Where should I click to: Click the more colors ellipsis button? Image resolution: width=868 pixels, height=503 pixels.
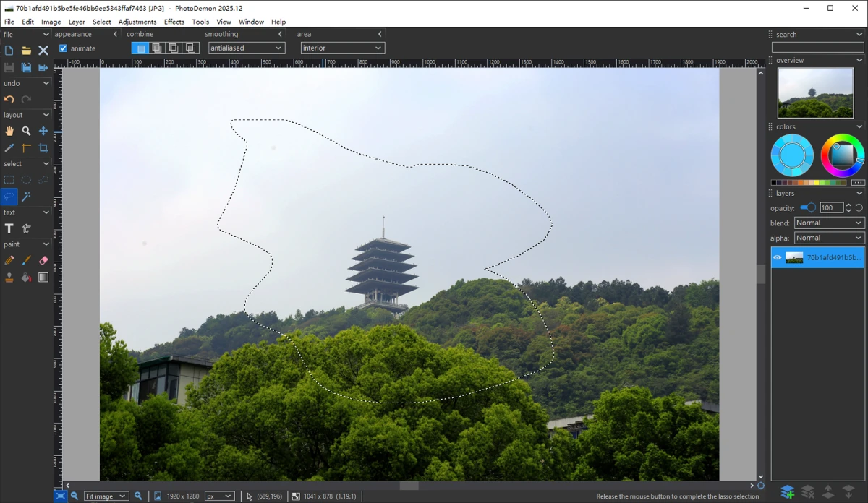pos(859,183)
